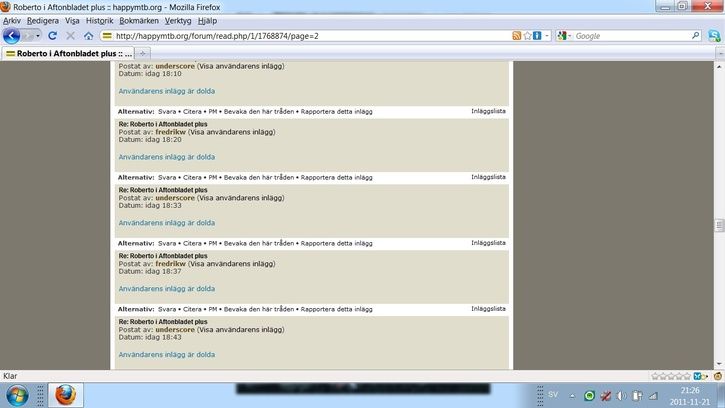Click the forward navigation arrow
This screenshot has width=725, height=408.
pos(27,36)
